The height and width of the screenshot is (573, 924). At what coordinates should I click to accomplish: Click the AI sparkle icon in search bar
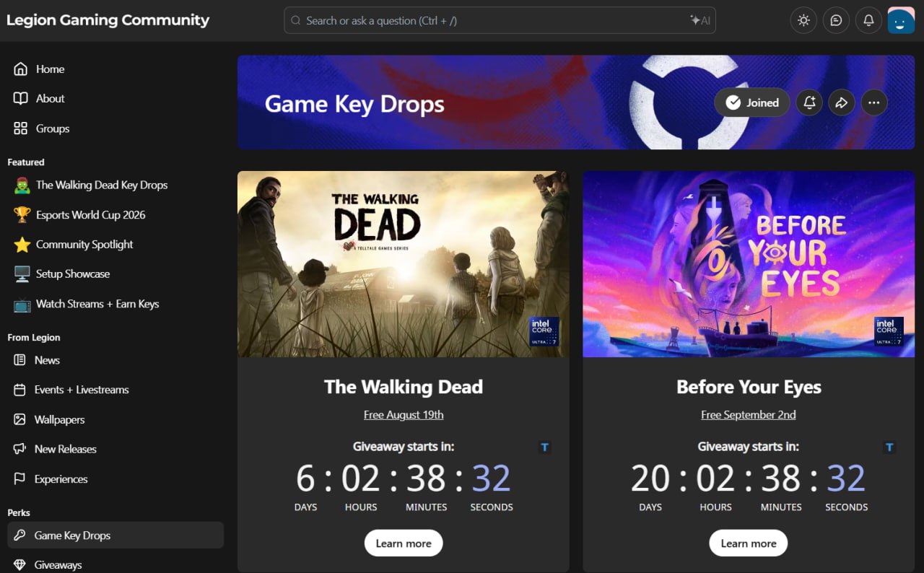[700, 21]
